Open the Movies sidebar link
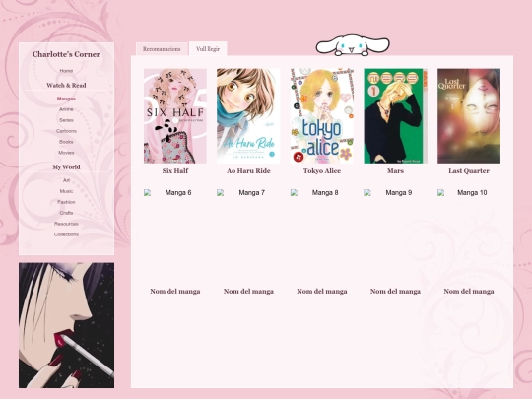532x399 pixels. (x=66, y=153)
